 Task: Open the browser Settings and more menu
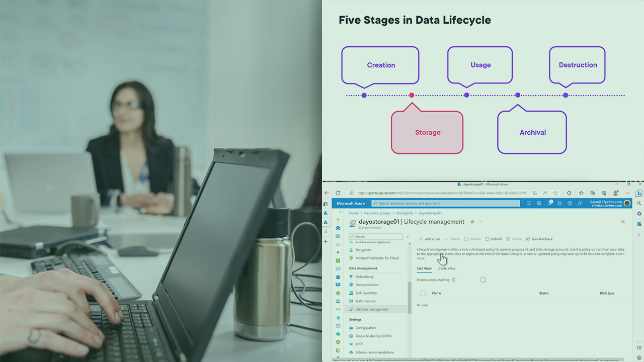pyautogui.click(x=626, y=193)
